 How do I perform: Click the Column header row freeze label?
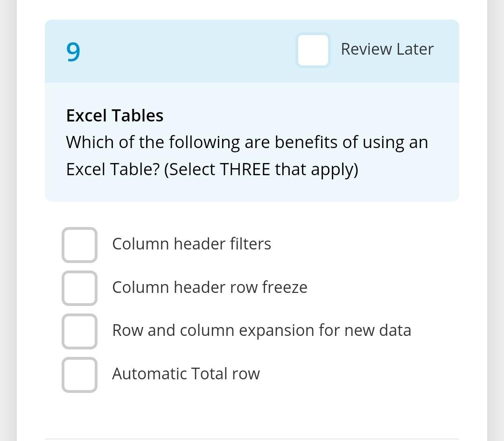point(210,287)
